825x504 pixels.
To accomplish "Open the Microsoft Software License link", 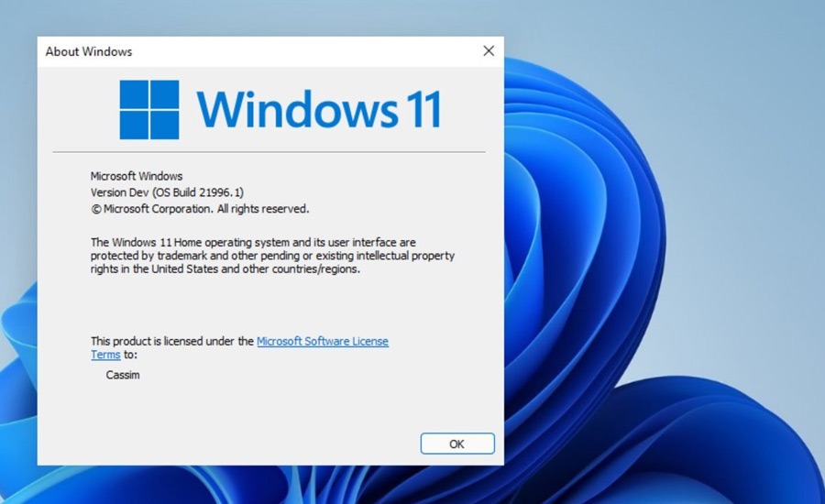I will pyautogui.click(x=322, y=341).
